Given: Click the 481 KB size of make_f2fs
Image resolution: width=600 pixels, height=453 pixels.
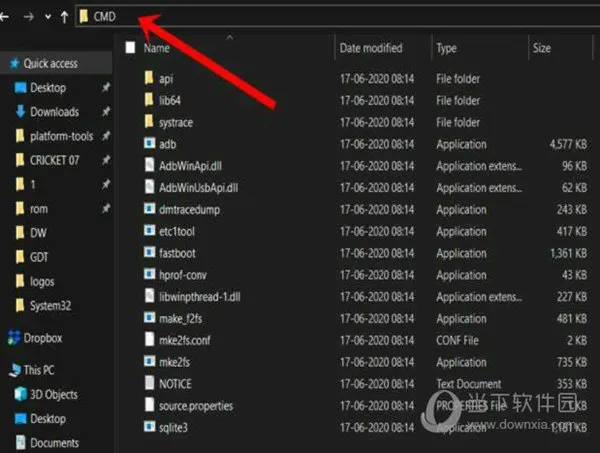Looking at the screenshot, I should pos(572,319).
